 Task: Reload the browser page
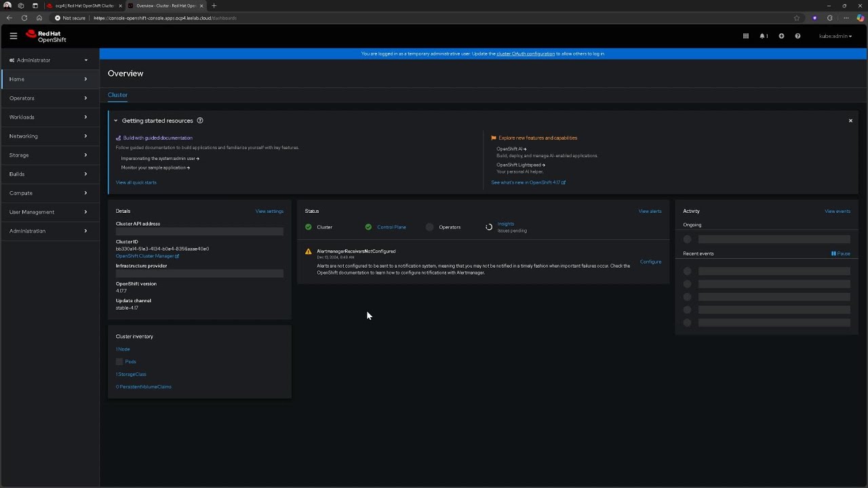coord(24,18)
